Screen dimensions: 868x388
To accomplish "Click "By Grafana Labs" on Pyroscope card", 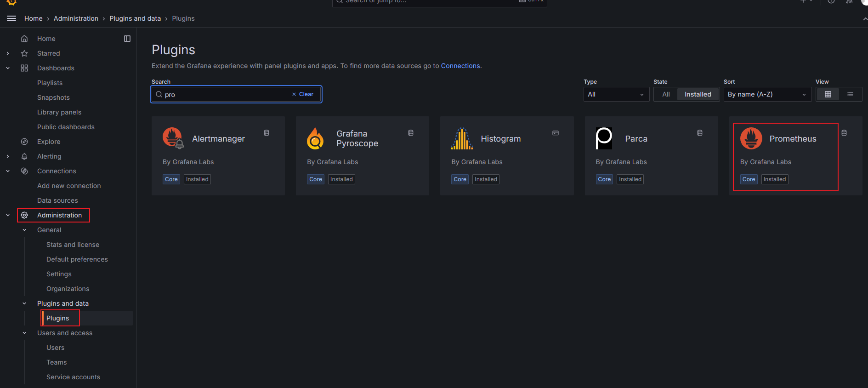I will (x=332, y=162).
